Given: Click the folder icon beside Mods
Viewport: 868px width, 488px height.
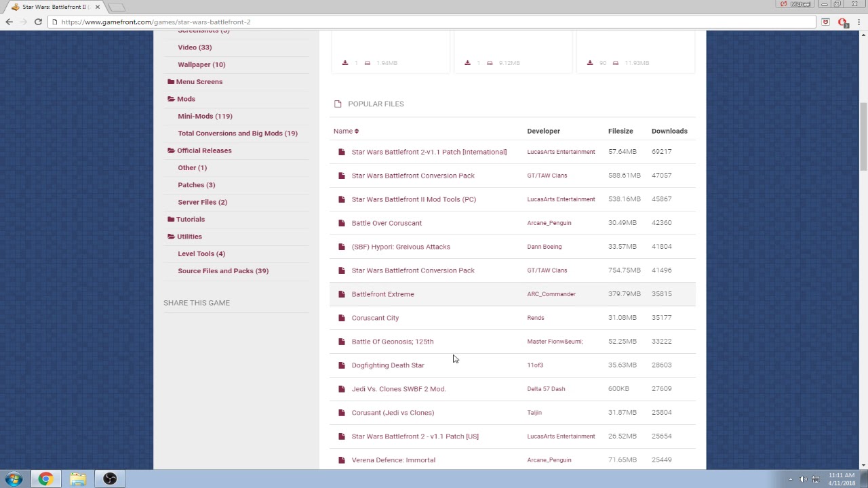Looking at the screenshot, I should tap(171, 99).
